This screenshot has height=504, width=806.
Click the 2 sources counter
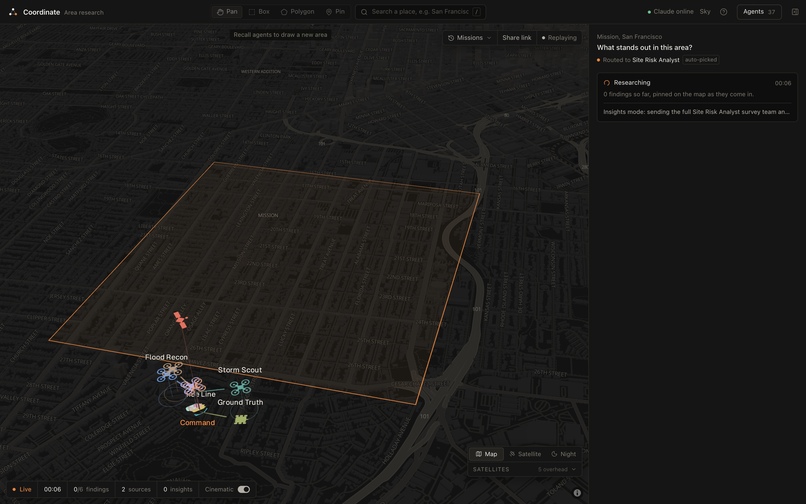point(136,489)
